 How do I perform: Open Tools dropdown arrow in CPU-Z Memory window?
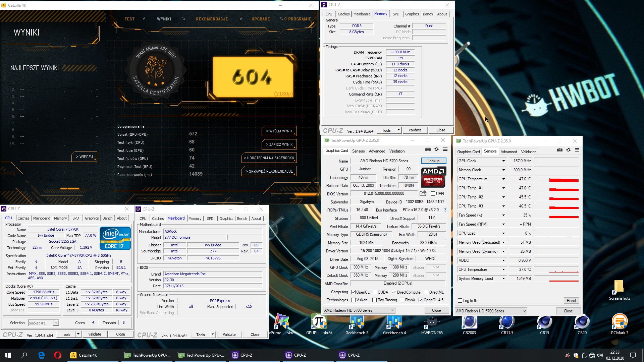[398, 130]
